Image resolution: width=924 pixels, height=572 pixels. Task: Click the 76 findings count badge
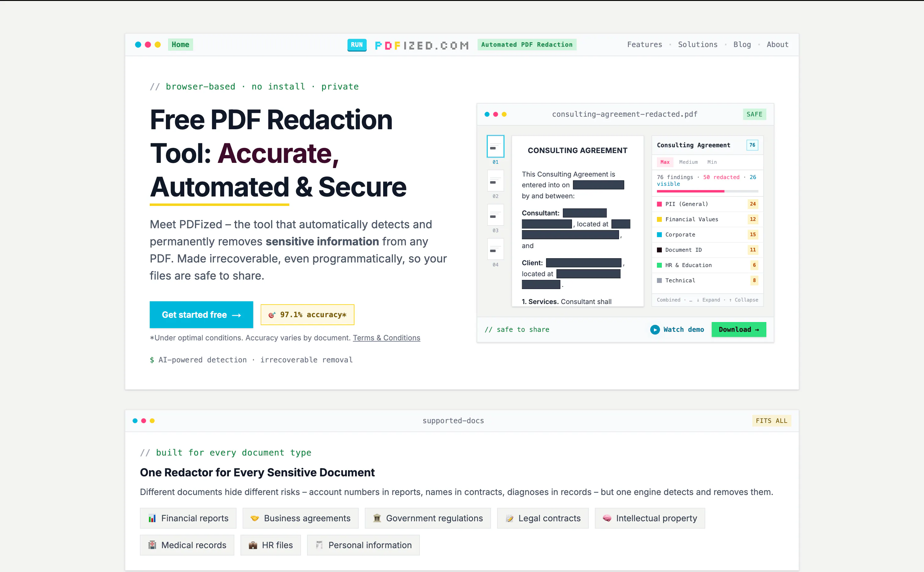[752, 145]
